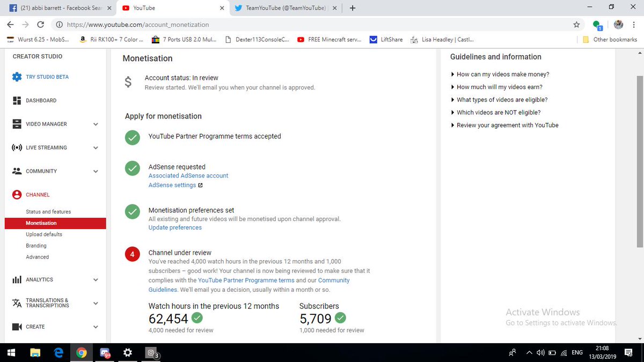644x362 pixels.
Task: Open Upload defaults under Channel
Action: tap(44, 234)
